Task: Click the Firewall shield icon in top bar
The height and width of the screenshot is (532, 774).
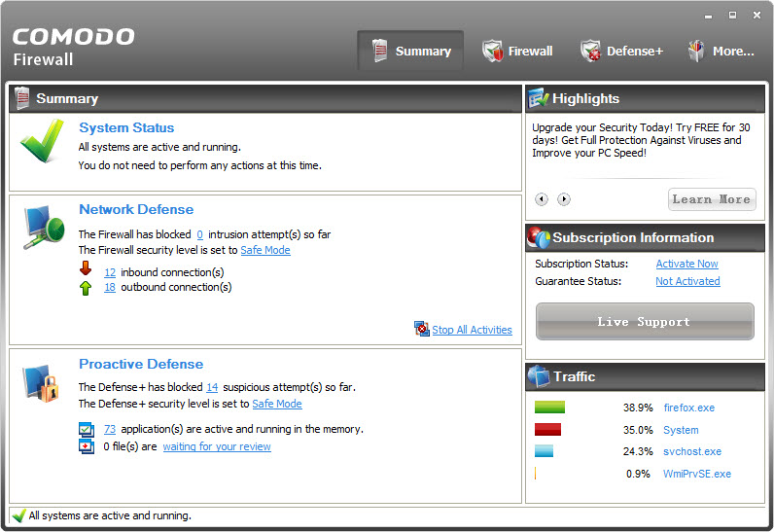Action: [493, 51]
